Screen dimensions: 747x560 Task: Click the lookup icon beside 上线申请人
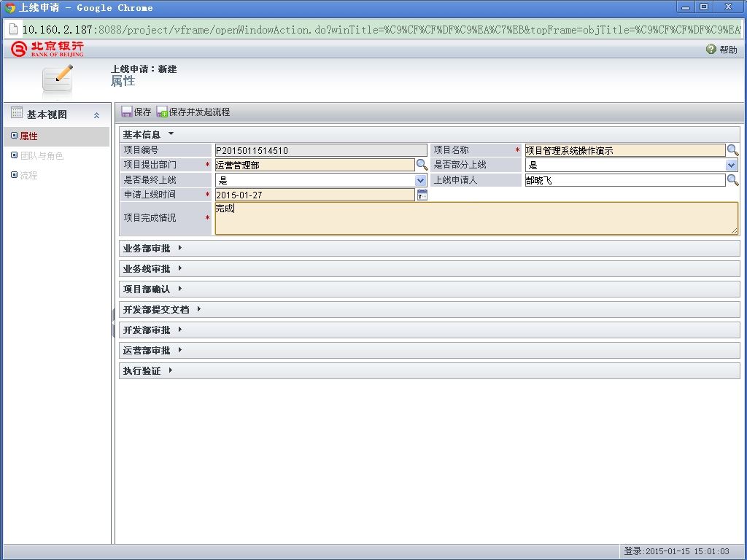pyautogui.click(x=732, y=180)
